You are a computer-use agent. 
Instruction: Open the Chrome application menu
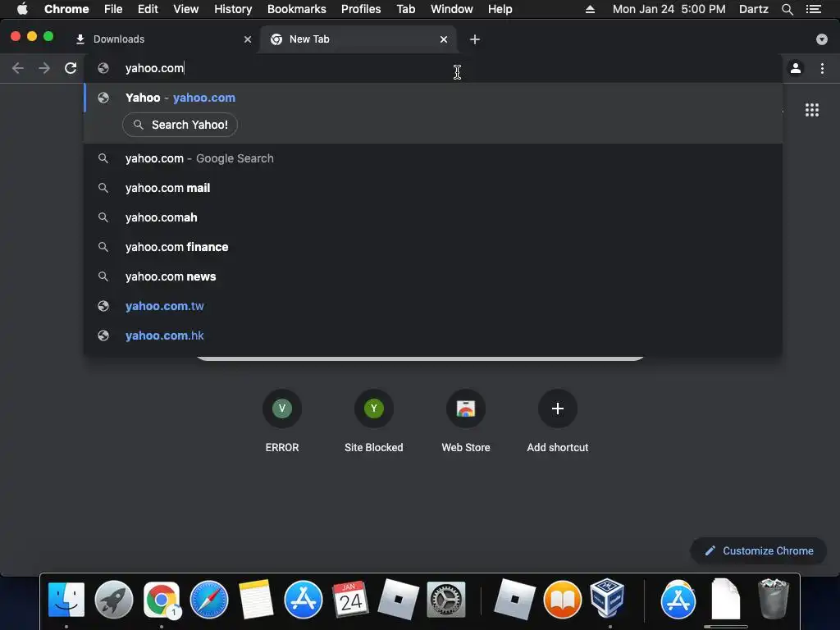[x=66, y=9]
